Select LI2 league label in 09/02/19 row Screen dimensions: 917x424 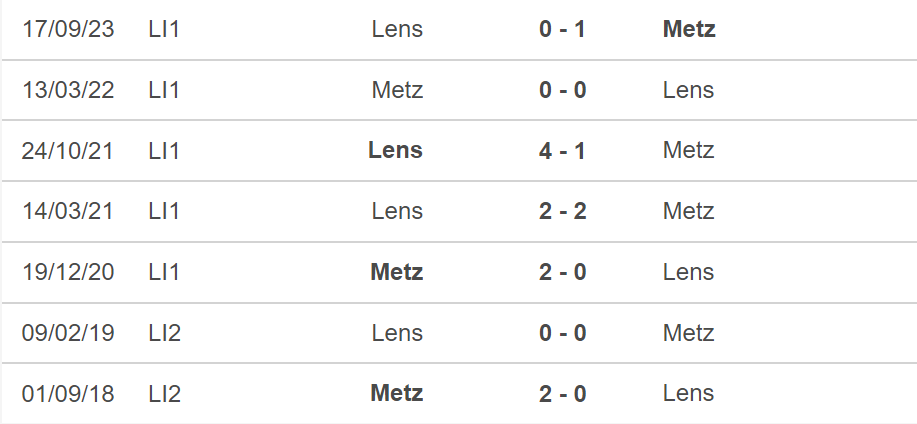click(165, 333)
